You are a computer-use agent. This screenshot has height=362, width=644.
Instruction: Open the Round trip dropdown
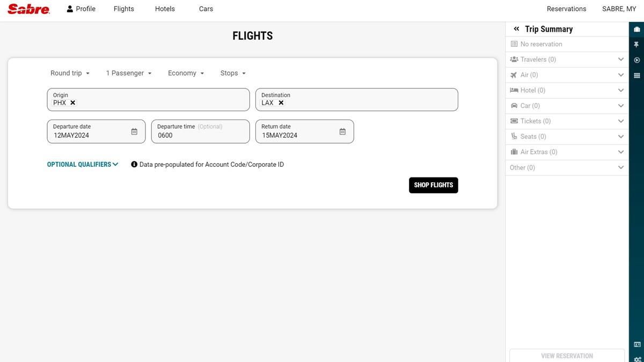coord(70,73)
